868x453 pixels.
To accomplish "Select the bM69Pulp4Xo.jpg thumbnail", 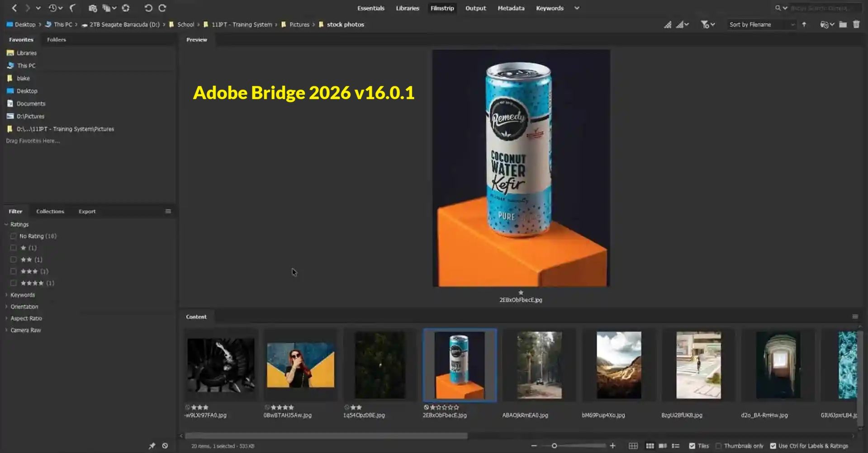I will coord(618,365).
